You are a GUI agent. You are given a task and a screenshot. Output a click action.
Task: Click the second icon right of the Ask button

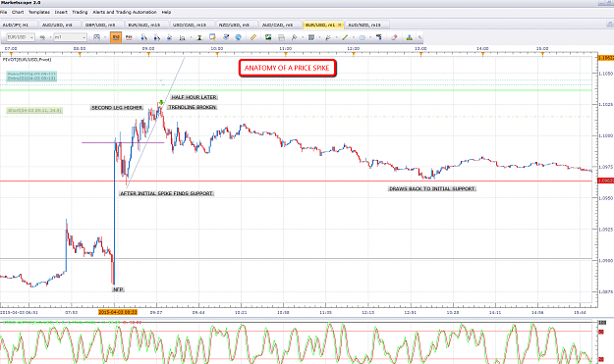click(x=156, y=37)
